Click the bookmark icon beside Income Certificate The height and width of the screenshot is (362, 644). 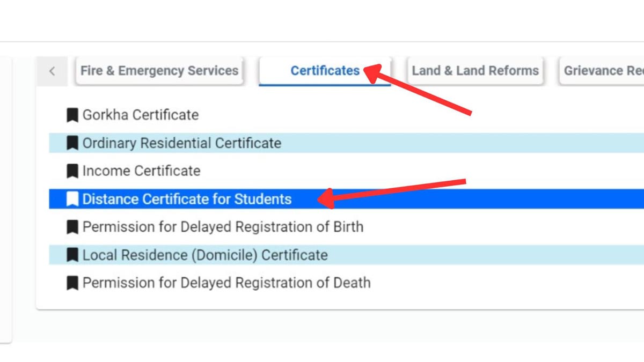tap(72, 171)
